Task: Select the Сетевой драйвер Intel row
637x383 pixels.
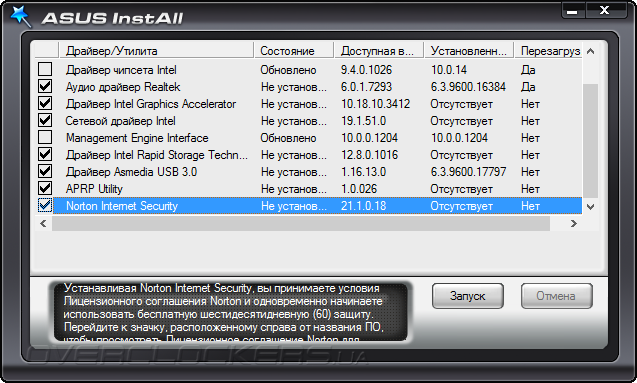Action: (309, 121)
